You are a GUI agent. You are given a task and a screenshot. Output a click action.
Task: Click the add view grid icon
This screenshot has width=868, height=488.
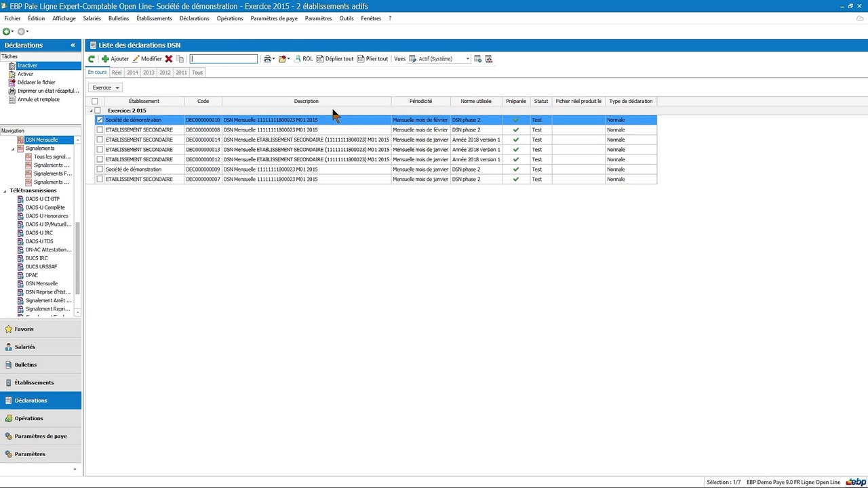(x=477, y=59)
